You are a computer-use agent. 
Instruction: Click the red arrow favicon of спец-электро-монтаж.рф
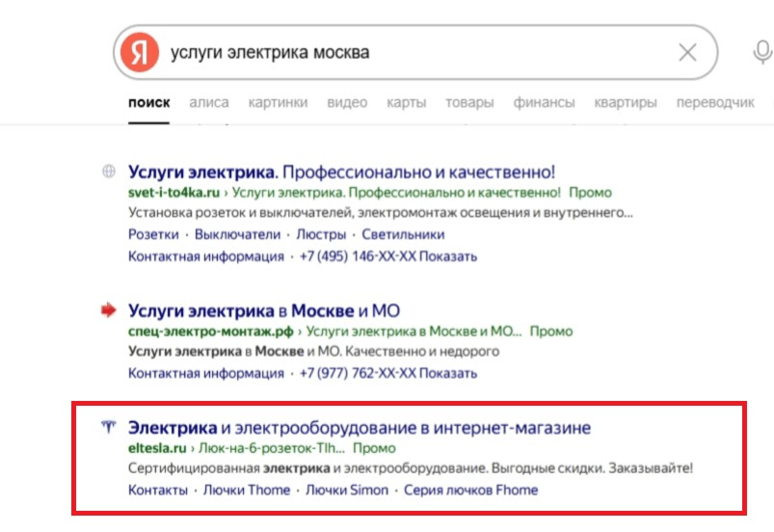pyautogui.click(x=109, y=310)
